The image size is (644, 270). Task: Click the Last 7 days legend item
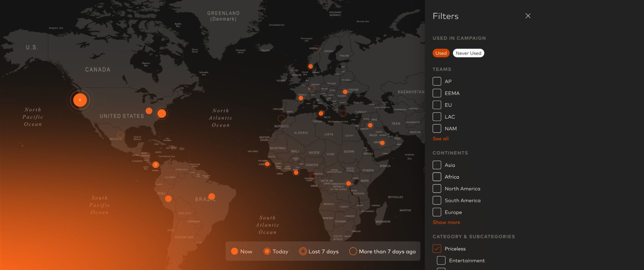click(319, 252)
